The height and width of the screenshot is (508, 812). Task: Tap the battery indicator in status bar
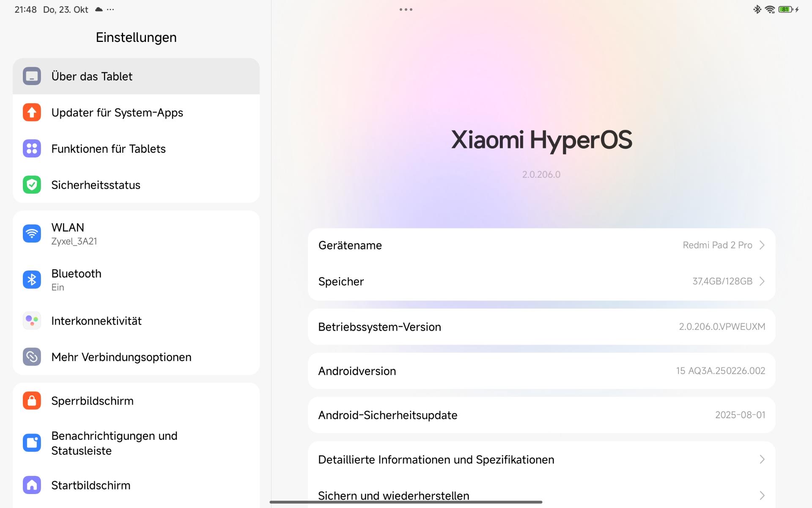pyautogui.click(x=785, y=9)
